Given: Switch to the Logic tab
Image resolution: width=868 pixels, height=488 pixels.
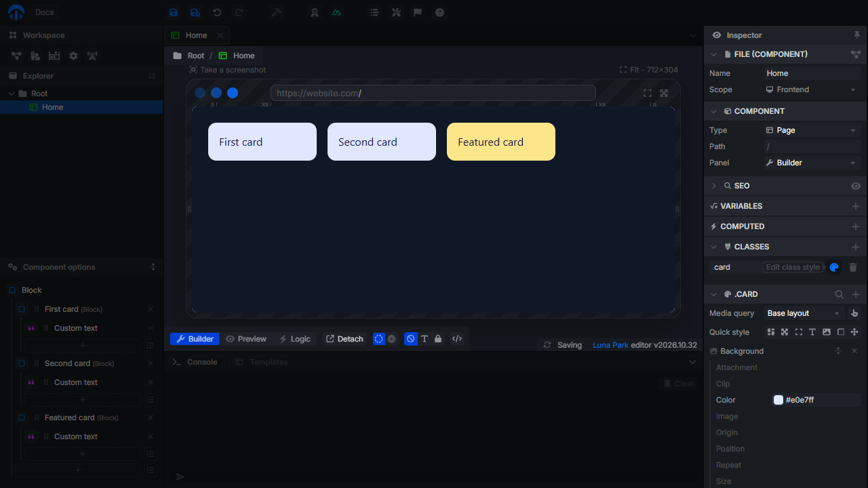Looking at the screenshot, I should (x=295, y=339).
